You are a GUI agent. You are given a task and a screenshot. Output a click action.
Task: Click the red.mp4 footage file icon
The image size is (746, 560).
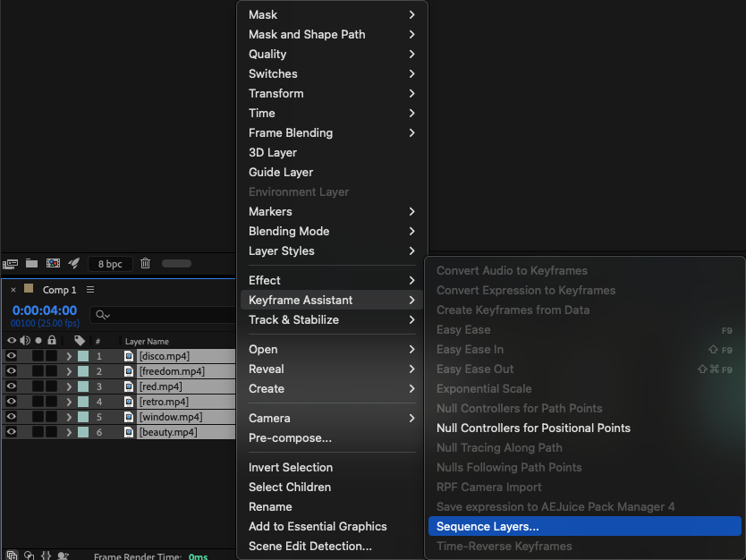(129, 386)
